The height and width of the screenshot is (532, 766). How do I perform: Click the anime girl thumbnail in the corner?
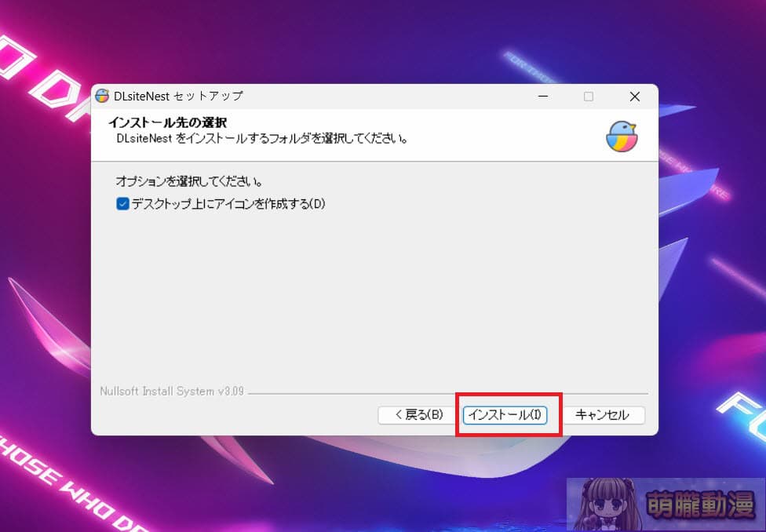[x=607, y=502]
